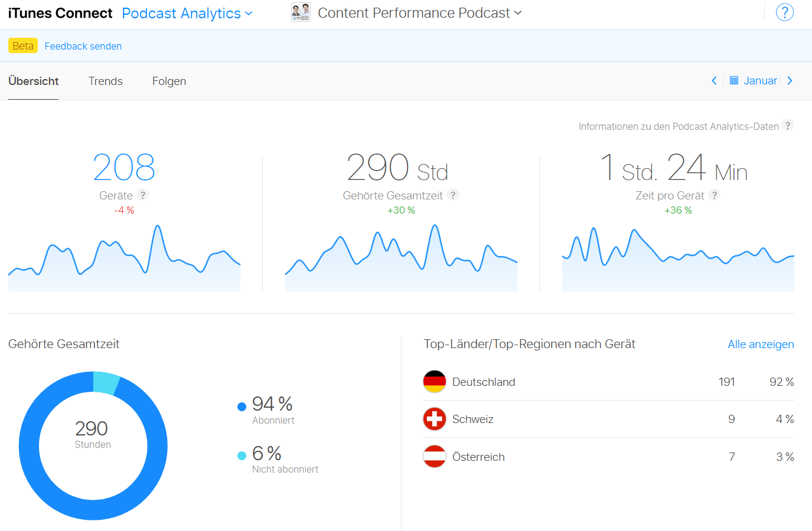
Task: Switch to the Übersicht tab
Action: tap(33, 81)
